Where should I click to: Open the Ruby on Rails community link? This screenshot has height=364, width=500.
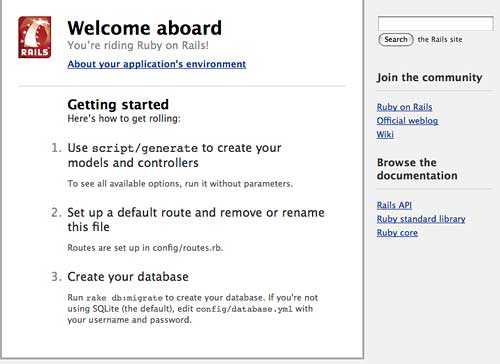pyautogui.click(x=404, y=107)
